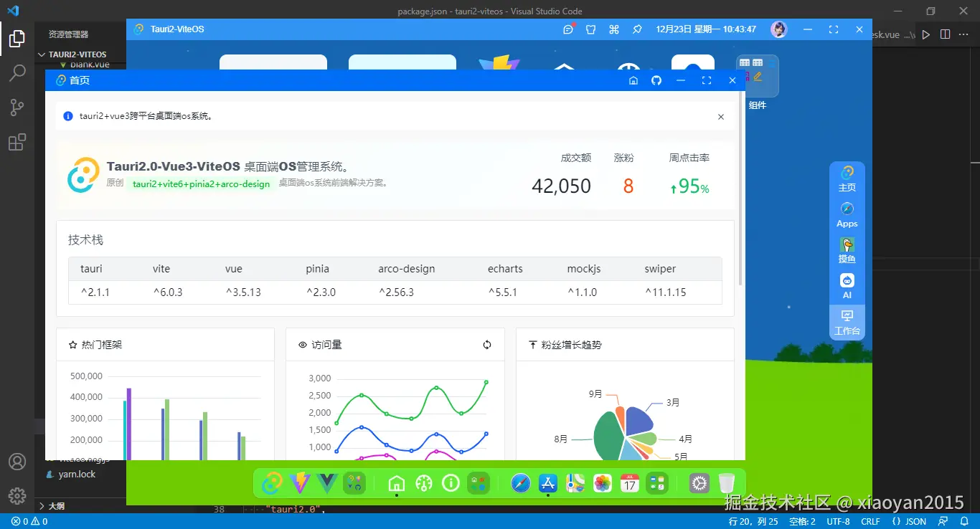The height and width of the screenshot is (529, 980).
Task: Open VS Code Source Control view
Action: (17, 108)
